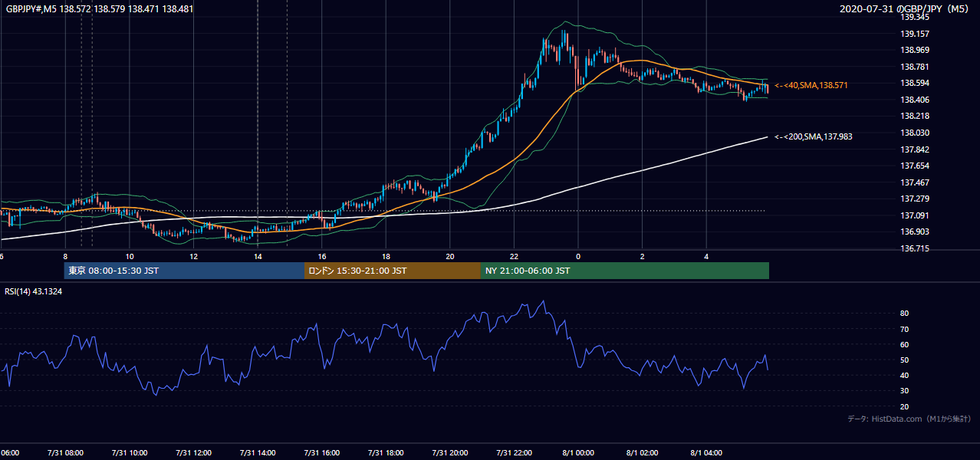Click price axis value 138.969
980x460 pixels.
click(914, 50)
